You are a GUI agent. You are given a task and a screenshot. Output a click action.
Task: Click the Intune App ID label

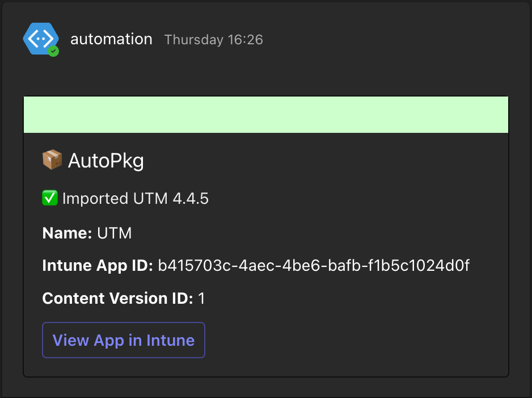point(97,265)
